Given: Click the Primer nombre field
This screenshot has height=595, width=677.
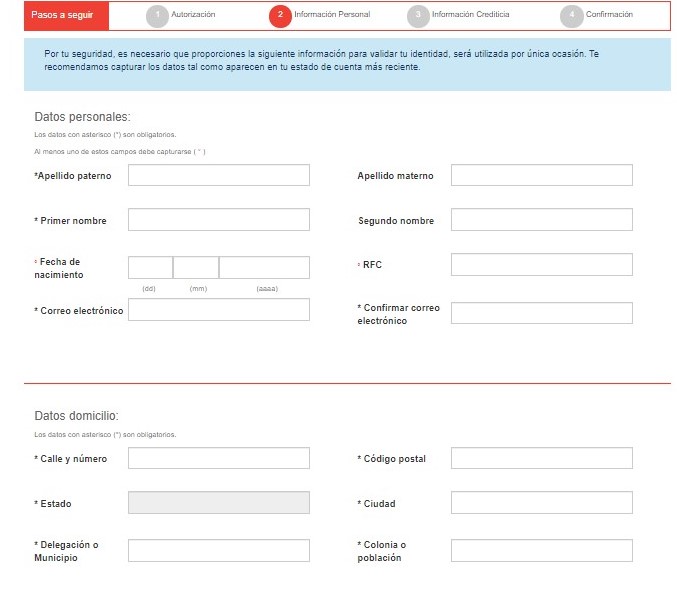Looking at the screenshot, I should pyautogui.click(x=218, y=220).
